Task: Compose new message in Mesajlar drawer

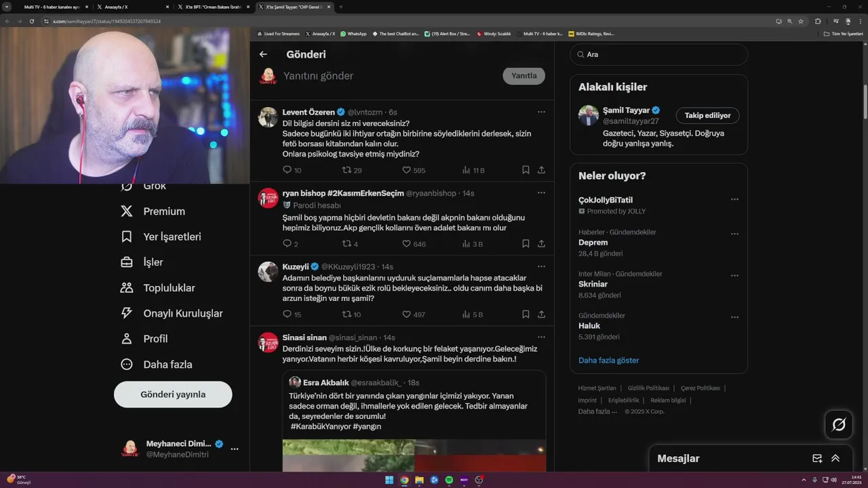Action: pos(817,458)
